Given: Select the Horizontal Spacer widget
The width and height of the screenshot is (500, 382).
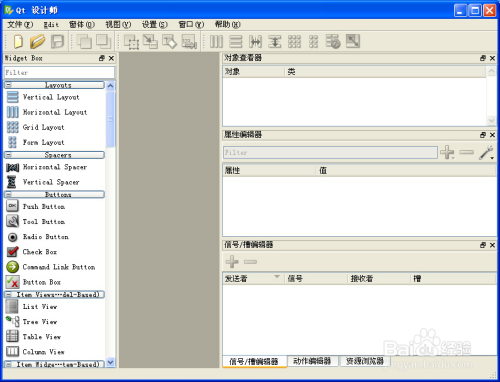Looking at the screenshot, I should click(55, 167).
